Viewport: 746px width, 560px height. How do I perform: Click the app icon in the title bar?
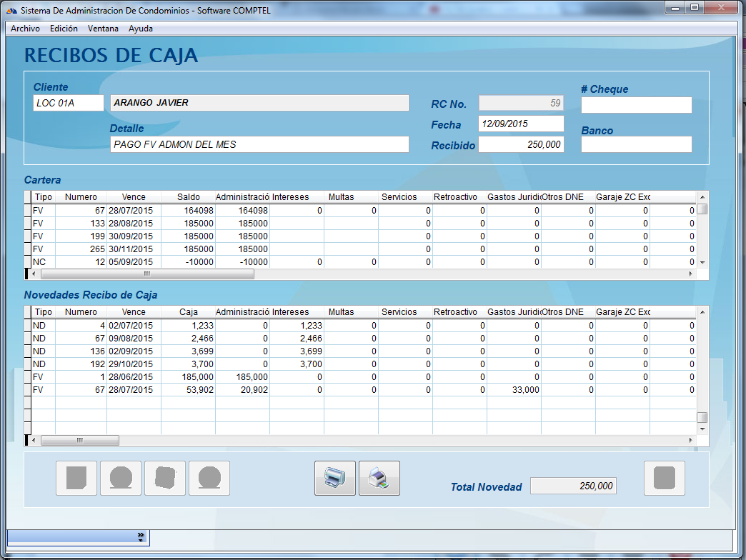(x=11, y=11)
